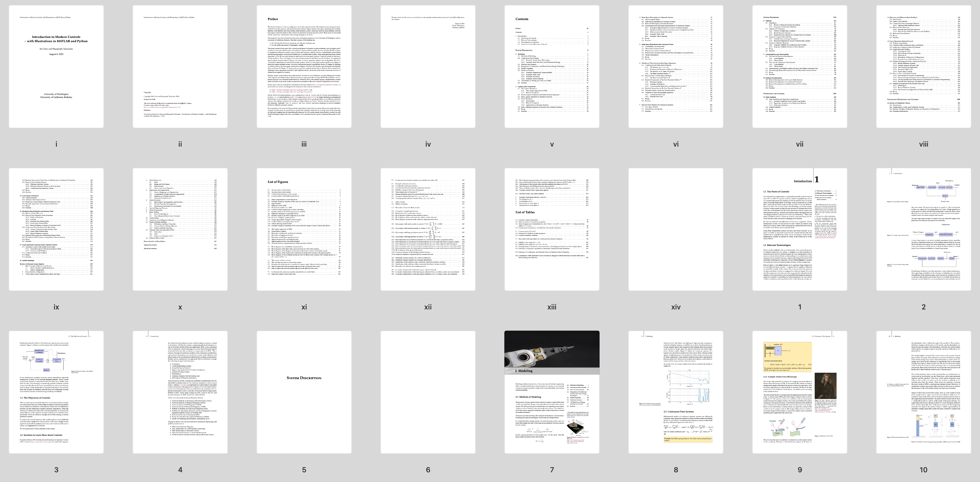Open the List of Tables page xiii
The width and height of the screenshot is (980, 482).
point(552,229)
